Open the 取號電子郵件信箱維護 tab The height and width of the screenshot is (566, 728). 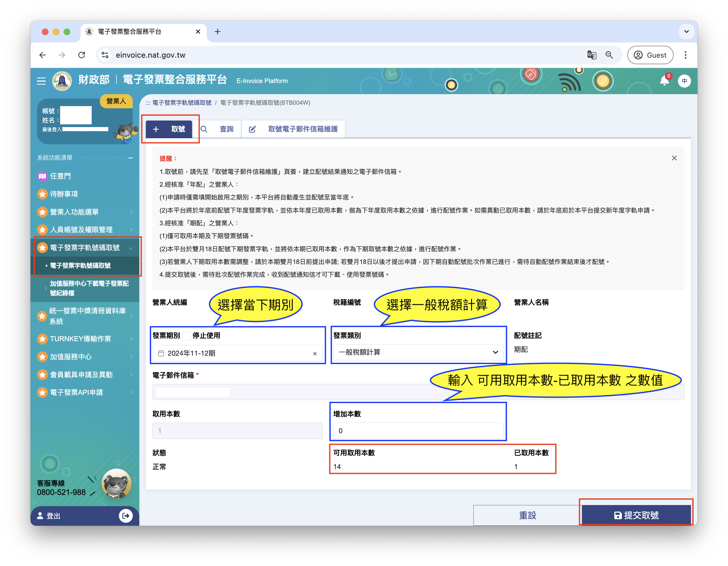click(x=293, y=129)
